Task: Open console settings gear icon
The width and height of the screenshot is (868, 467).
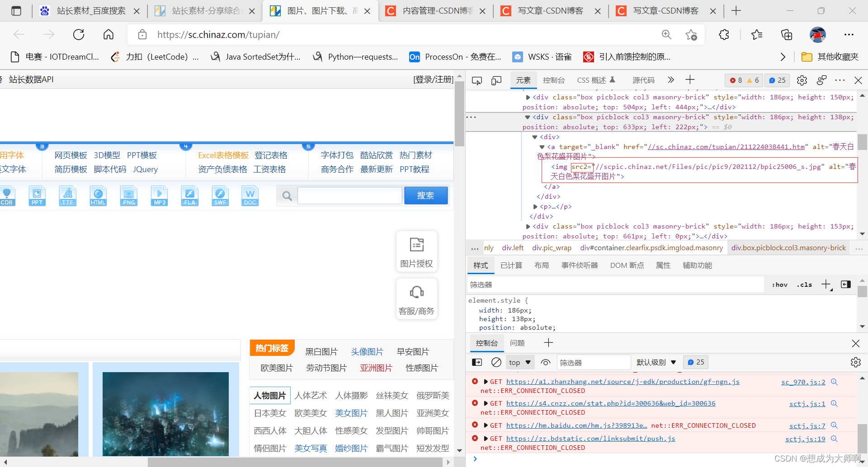Action: click(x=855, y=362)
